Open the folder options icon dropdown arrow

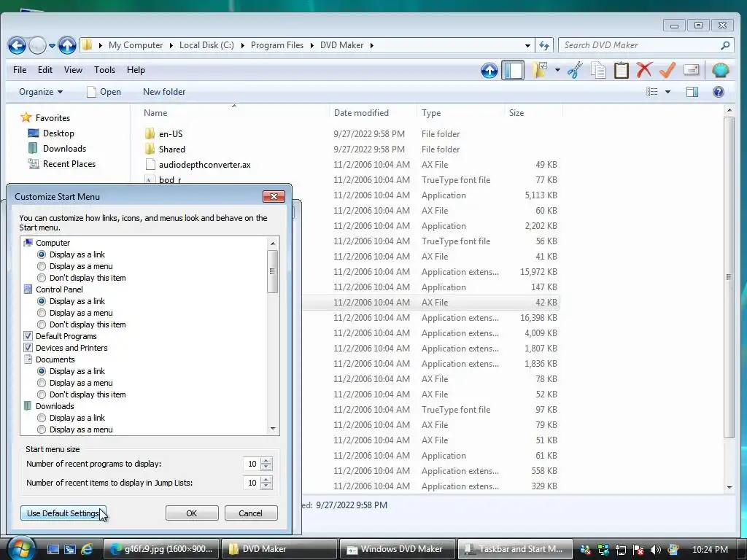click(x=557, y=71)
